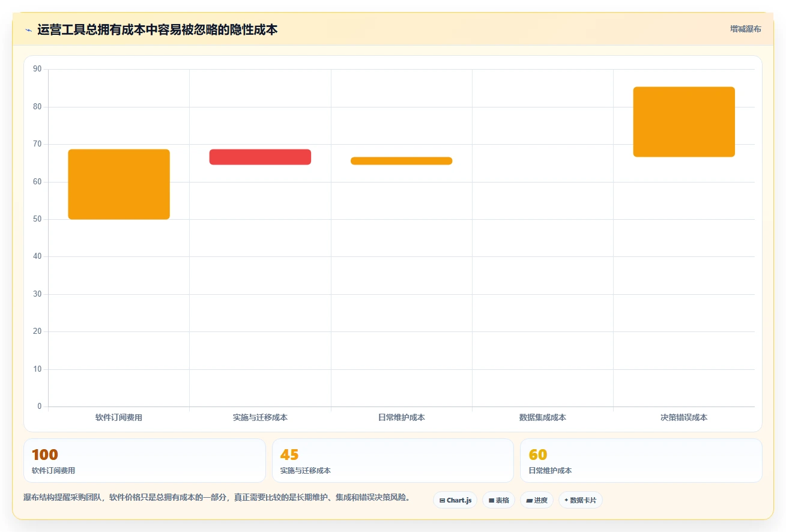The height and width of the screenshot is (532, 786).
Task: Click the 决策错误成本 x-axis label
Action: tap(684, 417)
